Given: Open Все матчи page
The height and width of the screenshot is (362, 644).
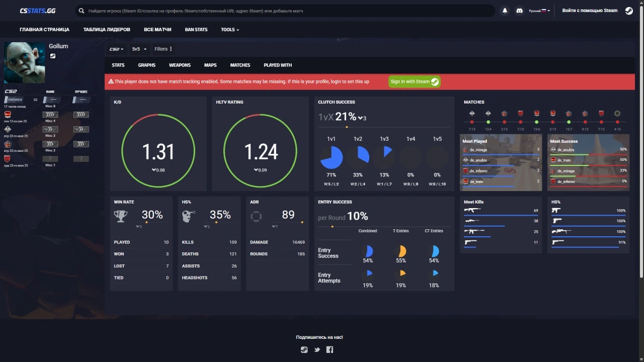Looking at the screenshot, I should pyautogui.click(x=157, y=30).
